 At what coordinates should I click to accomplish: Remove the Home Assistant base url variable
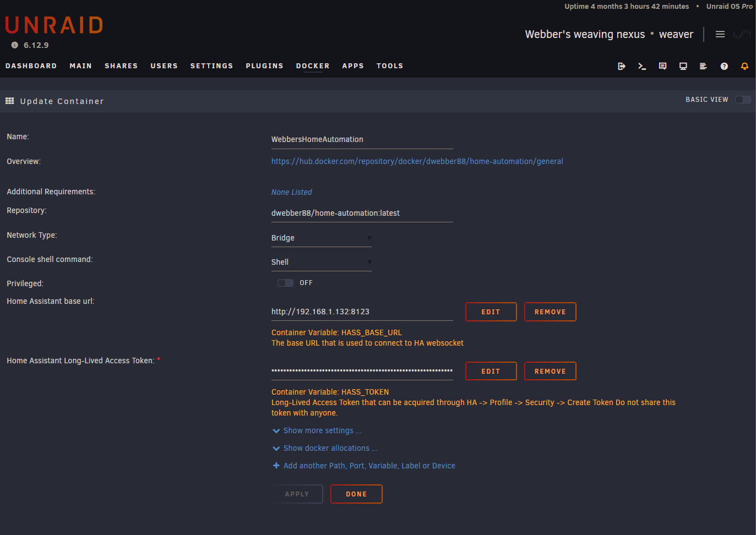pos(550,312)
